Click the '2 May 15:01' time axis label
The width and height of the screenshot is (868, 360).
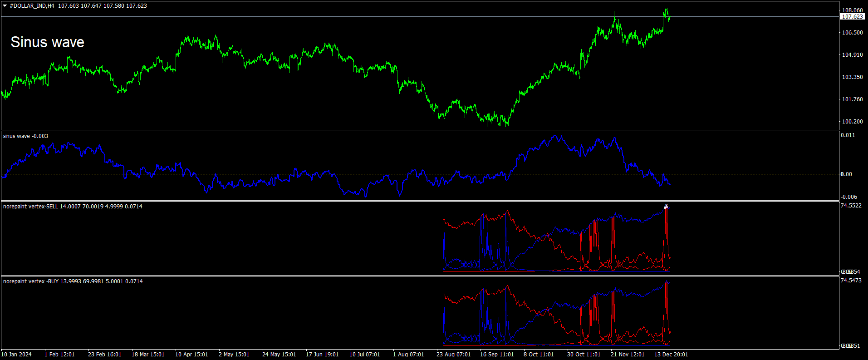234,355
